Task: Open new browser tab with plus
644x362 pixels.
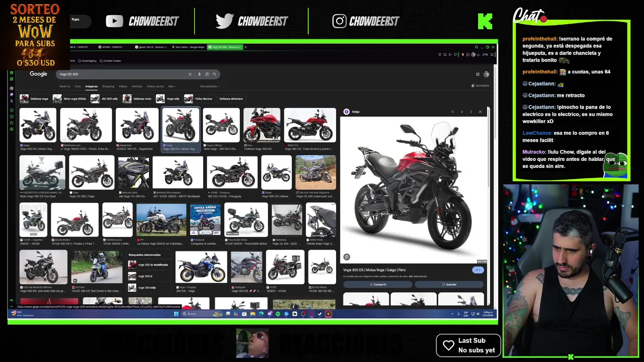Action: pos(246,47)
